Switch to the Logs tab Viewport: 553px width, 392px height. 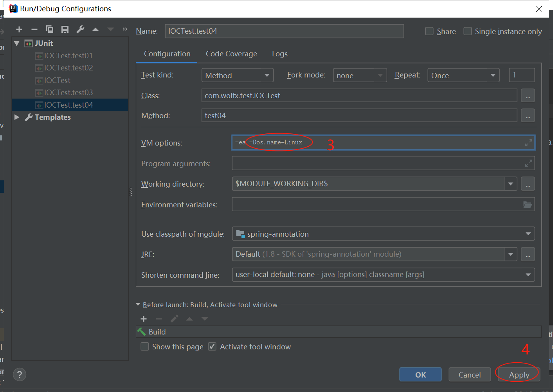(280, 54)
